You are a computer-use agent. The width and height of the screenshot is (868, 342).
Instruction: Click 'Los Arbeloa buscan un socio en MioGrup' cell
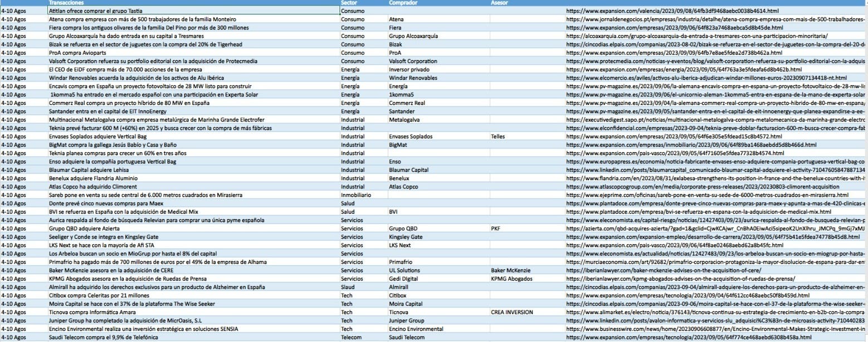coord(193,253)
